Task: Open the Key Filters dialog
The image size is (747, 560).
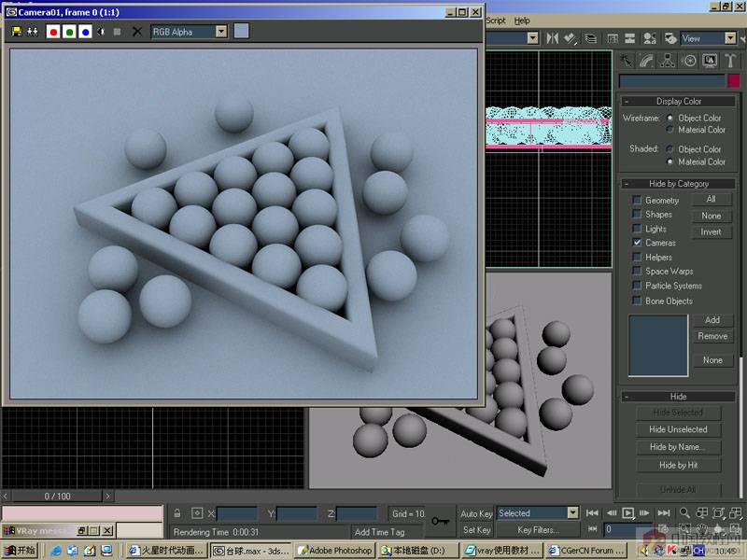Action: click(x=539, y=530)
